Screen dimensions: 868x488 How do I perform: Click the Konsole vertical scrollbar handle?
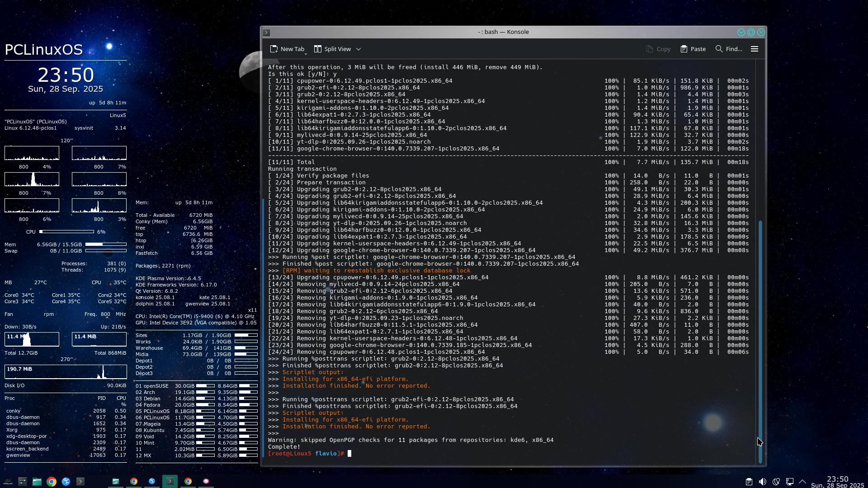[x=760, y=341]
